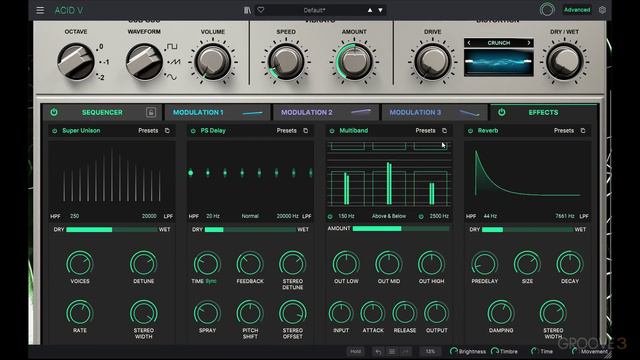Open the preset library browser icon

[247, 10]
